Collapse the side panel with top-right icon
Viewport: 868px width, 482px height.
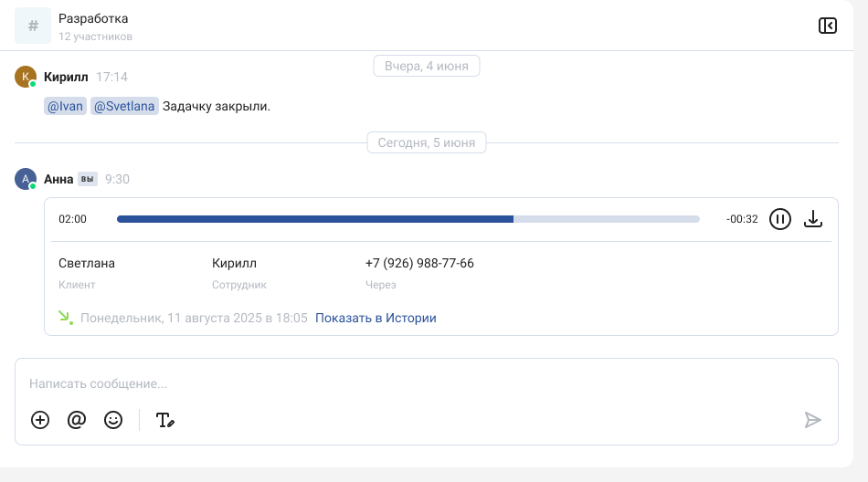click(x=827, y=26)
